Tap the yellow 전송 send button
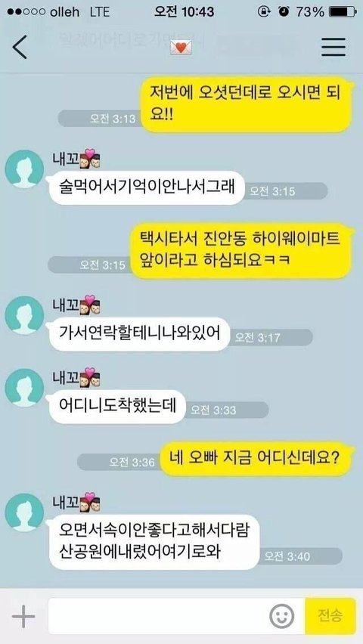 (x=330, y=616)
